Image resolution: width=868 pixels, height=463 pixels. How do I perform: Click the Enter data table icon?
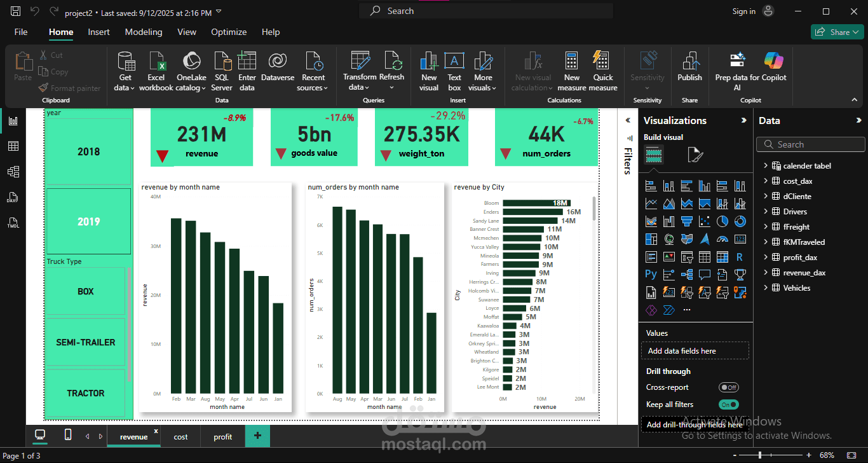coord(247,62)
